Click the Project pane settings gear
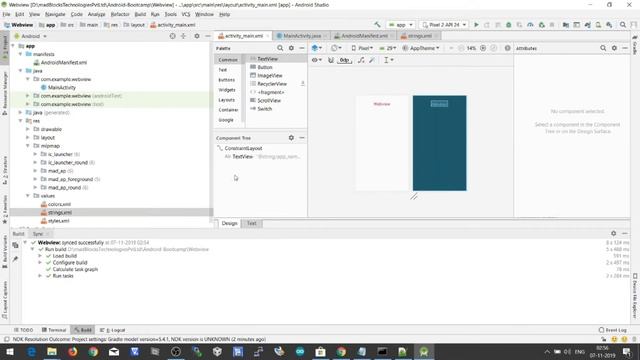Viewport: 640px width, 360px height. [197, 36]
